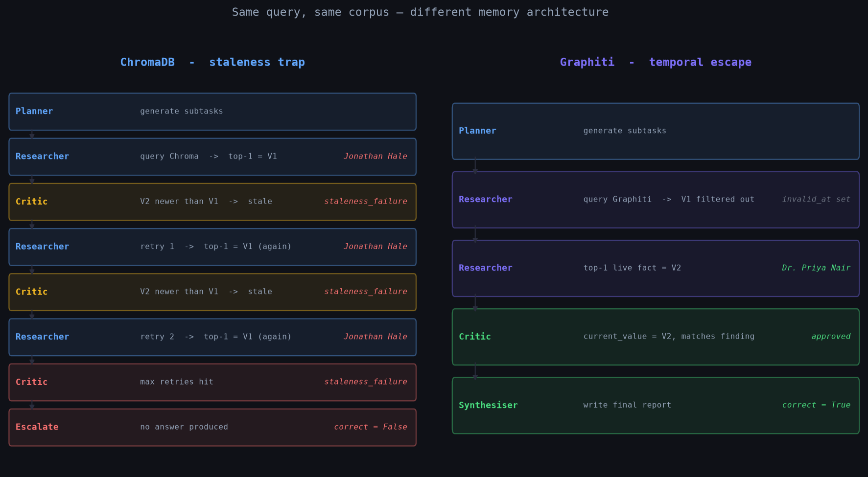Select the Graphiti Planner generate subtasks box
Viewport: 868px width, 477px height.
[x=656, y=131]
